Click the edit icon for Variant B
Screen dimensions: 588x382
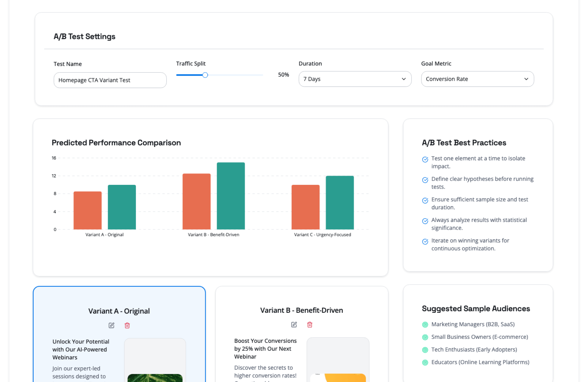click(294, 324)
